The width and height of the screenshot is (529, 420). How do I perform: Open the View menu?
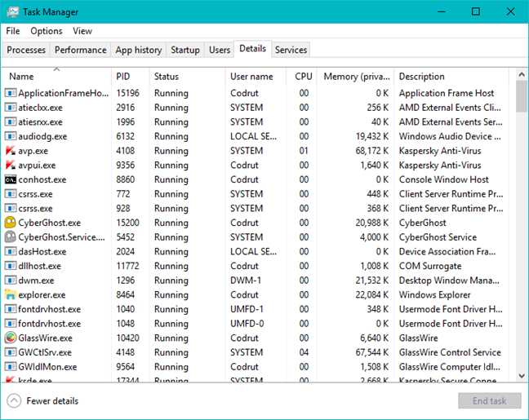point(82,31)
